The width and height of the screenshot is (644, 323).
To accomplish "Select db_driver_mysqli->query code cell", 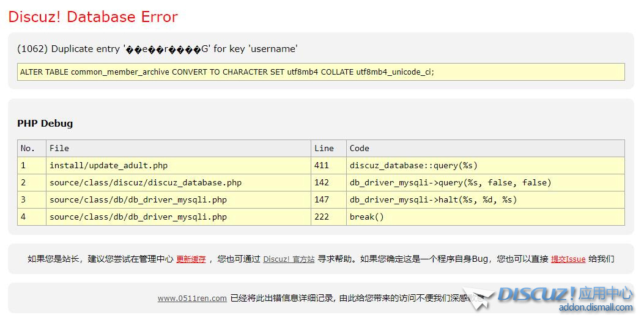I will 486,182.
